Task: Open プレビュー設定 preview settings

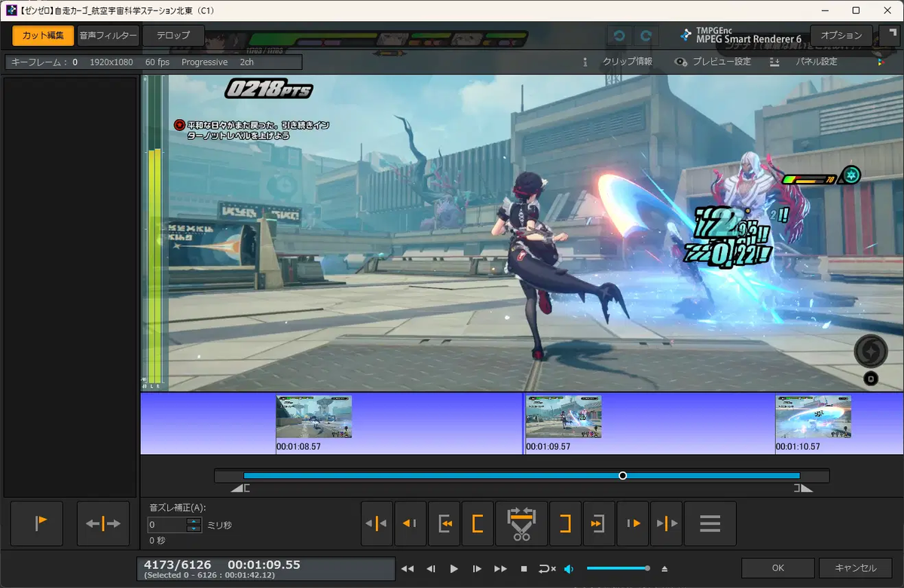Action: [713, 62]
